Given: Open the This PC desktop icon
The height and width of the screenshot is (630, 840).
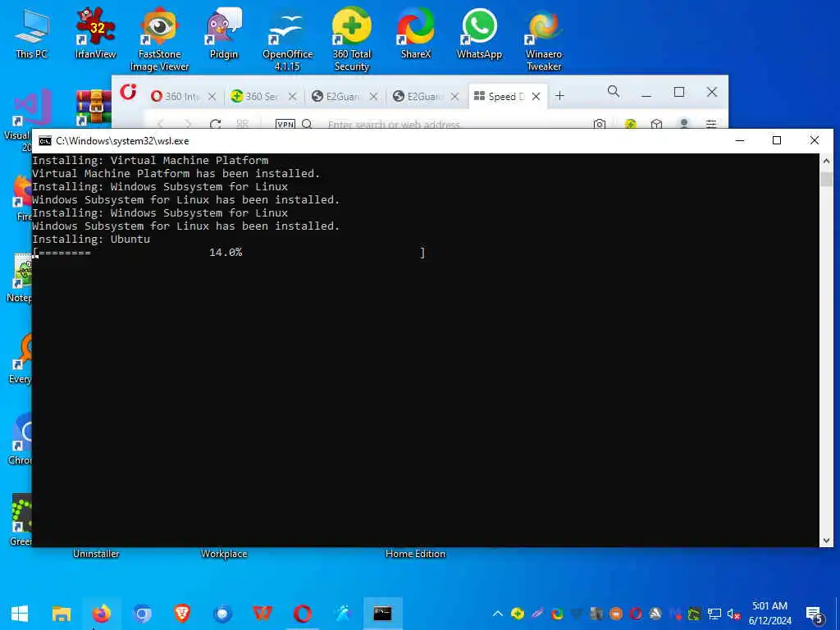Looking at the screenshot, I should coord(31,33).
